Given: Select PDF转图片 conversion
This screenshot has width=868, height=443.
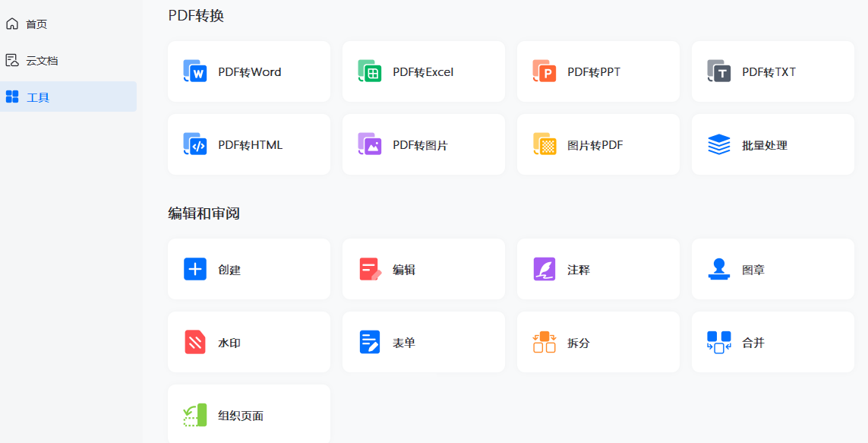Looking at the screenshot, I should click(x=424, y=144).
